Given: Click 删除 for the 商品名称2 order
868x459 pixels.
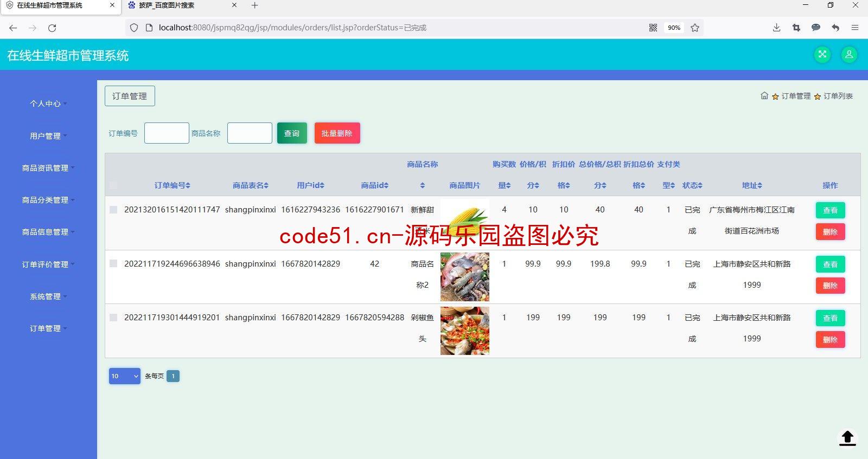Looking at the screenshot, I should pyautogui.click(x=830, y=286).
